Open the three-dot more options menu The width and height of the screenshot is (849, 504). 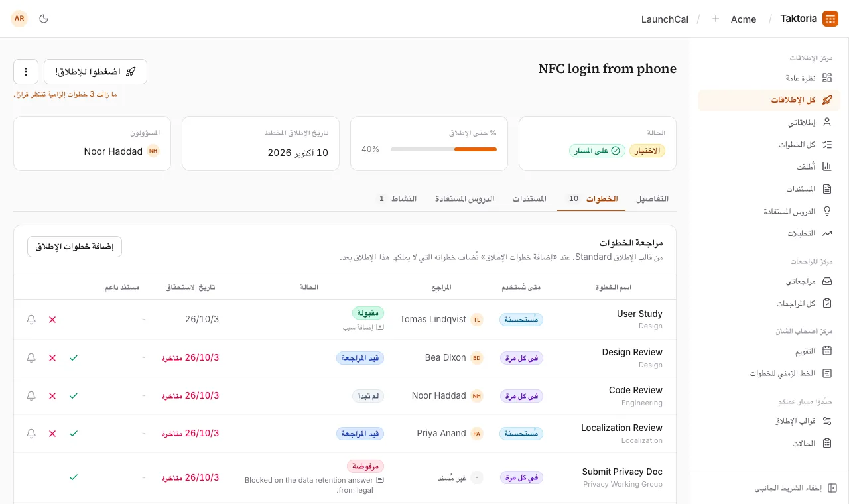point(26,72)
